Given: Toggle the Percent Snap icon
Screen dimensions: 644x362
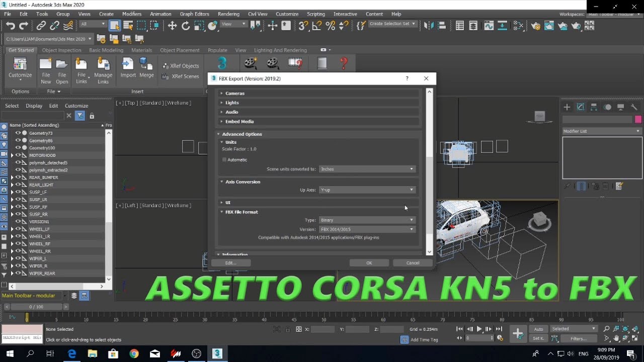Looking at the screenshot, I should pos(331,26).
